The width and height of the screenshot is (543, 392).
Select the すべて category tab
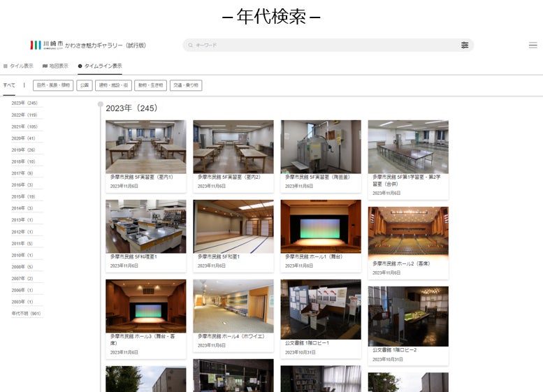point(9,85)
